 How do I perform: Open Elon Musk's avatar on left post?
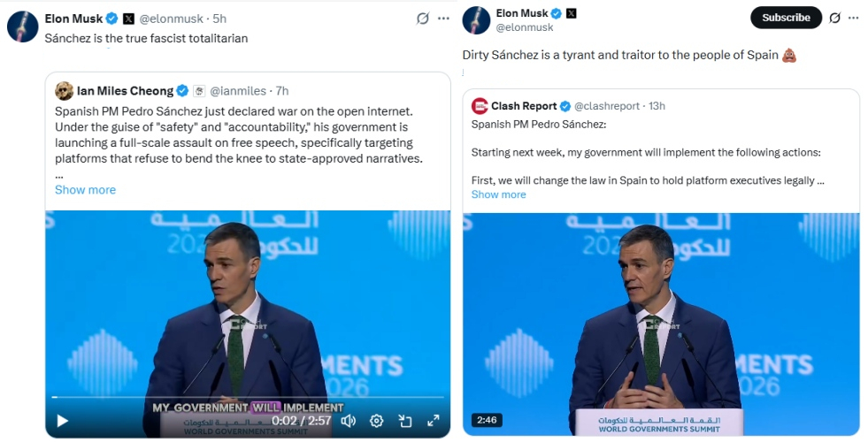tap(22, 27)
